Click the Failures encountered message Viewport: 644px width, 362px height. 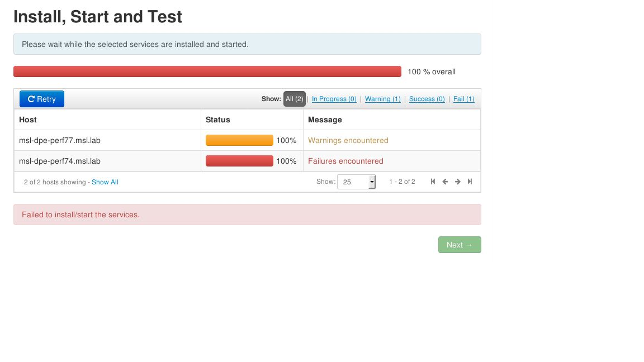(345, 161)
